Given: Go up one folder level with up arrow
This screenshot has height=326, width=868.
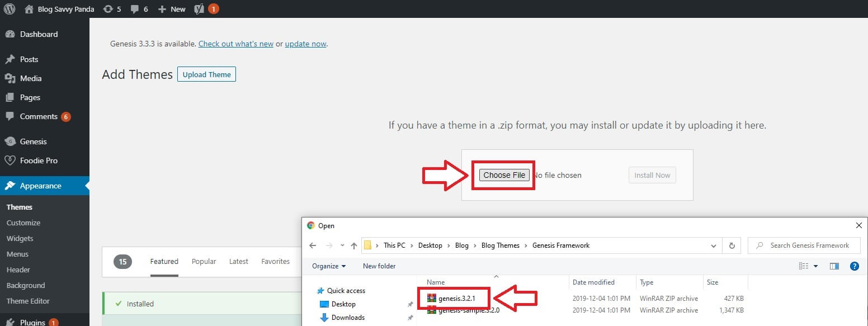Looking at the screenshot, I should (x=353, y=245).
